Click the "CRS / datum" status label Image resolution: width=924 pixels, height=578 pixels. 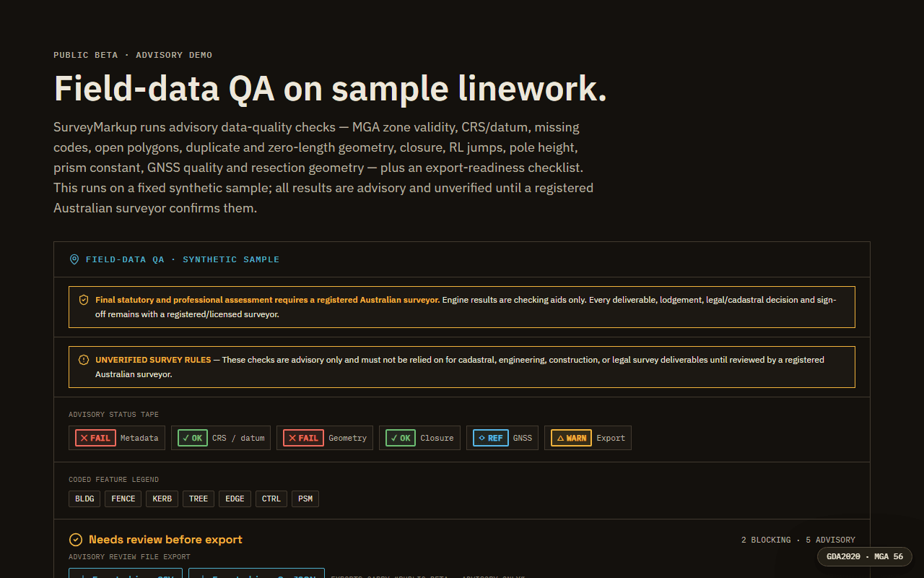tap(238, 438)
